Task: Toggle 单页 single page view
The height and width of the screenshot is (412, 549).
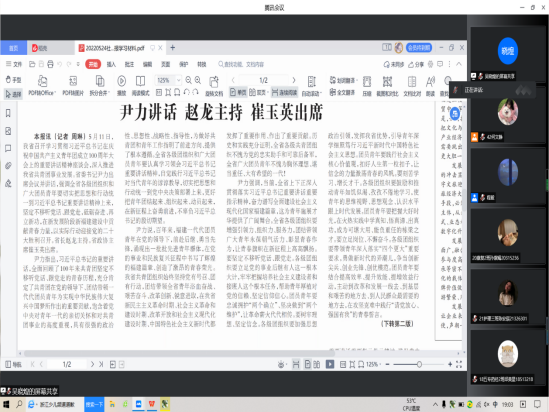Action: point(238,92)
